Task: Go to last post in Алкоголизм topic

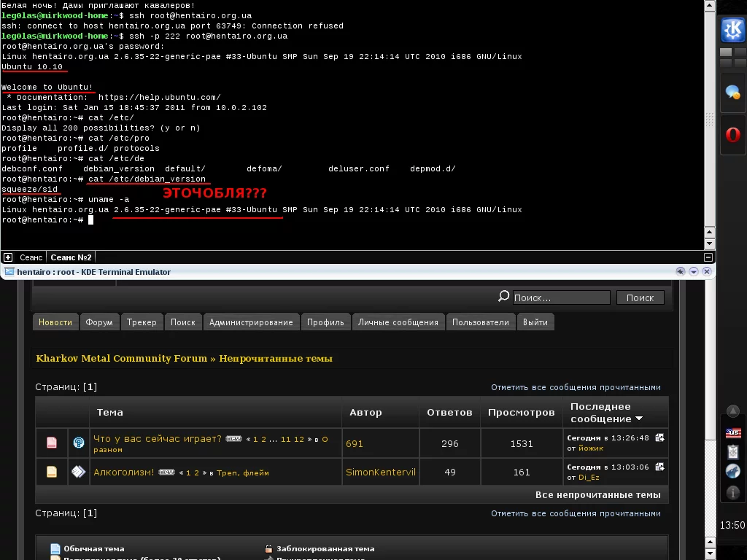Action: [x=659, y=467]
